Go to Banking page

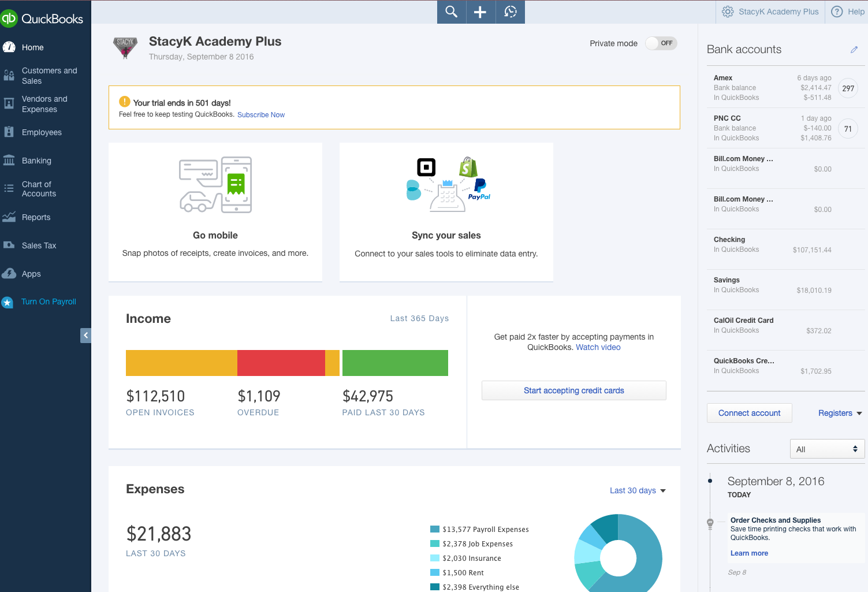click(x=36, y=161)
